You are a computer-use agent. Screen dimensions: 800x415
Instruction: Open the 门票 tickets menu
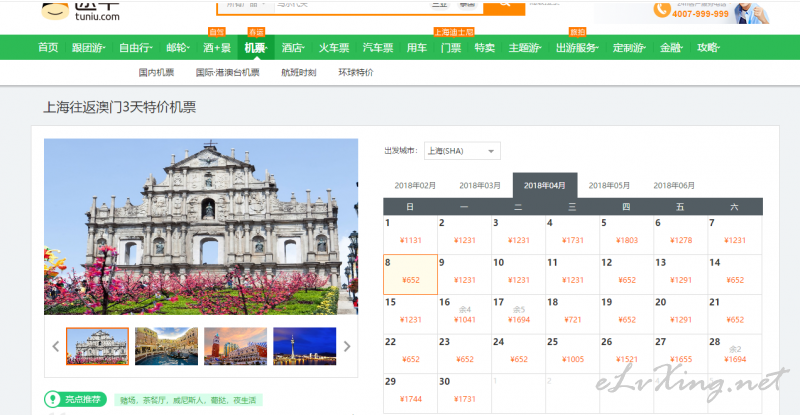(x=451, y=48)
